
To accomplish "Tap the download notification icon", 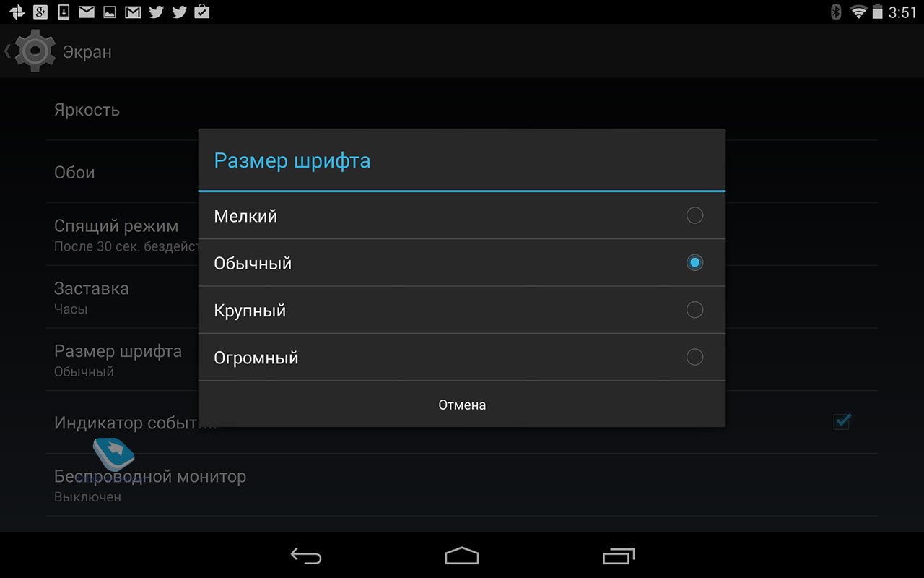I will [64, 12].
